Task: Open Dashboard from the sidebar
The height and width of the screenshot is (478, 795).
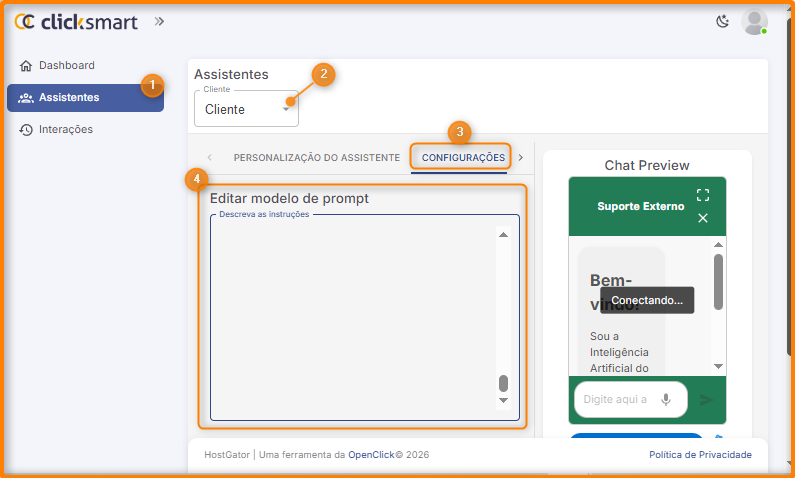Action: (x=66, y=66)
